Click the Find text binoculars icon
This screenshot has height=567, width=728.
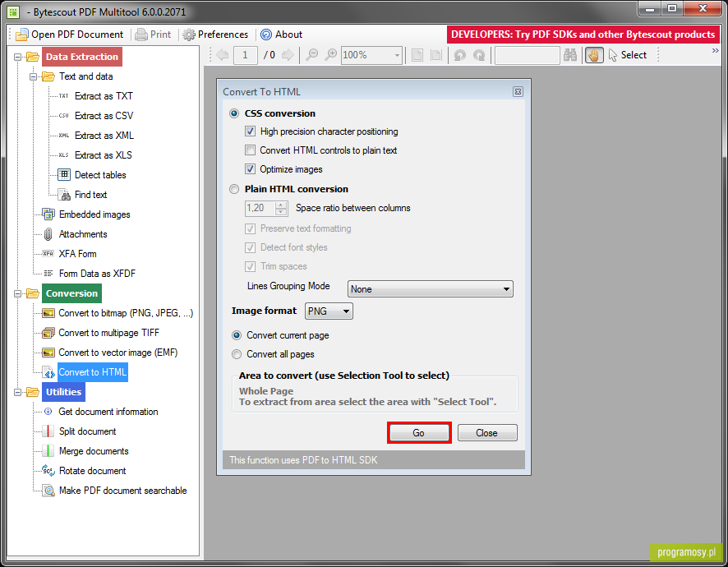click(x=64, y=195)
